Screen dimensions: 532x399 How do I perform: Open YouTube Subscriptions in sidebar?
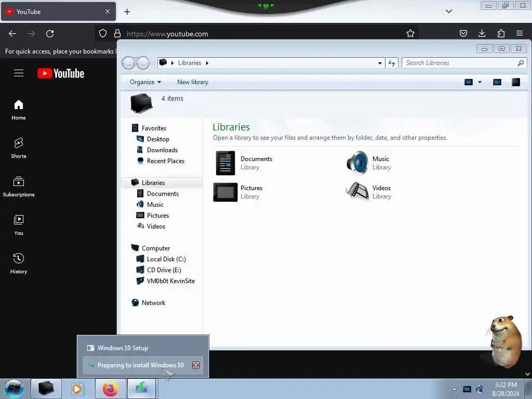pos(19,187)
